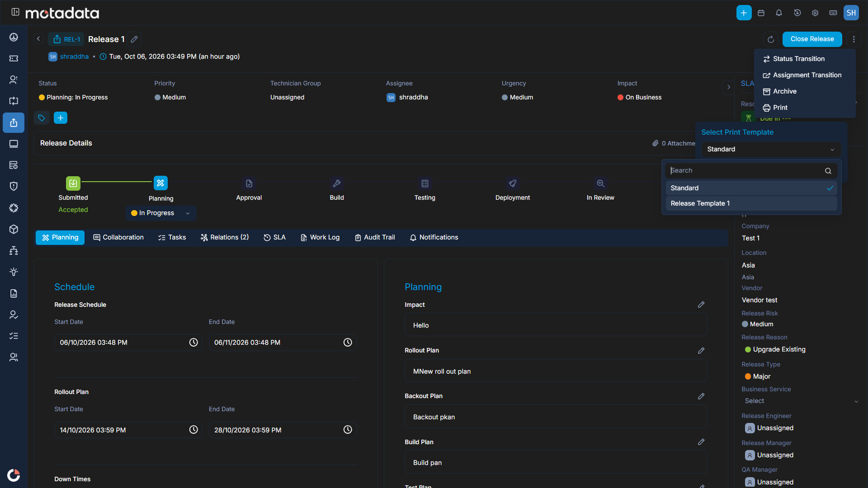Open the Standard print template dropdown
The width and height of the screenshot is (868, 488).
(x=771, y=150)
